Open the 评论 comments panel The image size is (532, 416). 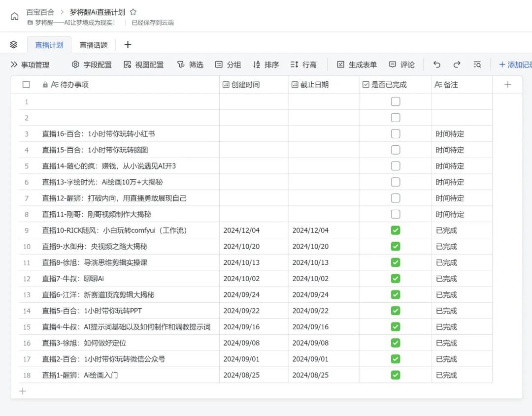(x=402, y=64)
